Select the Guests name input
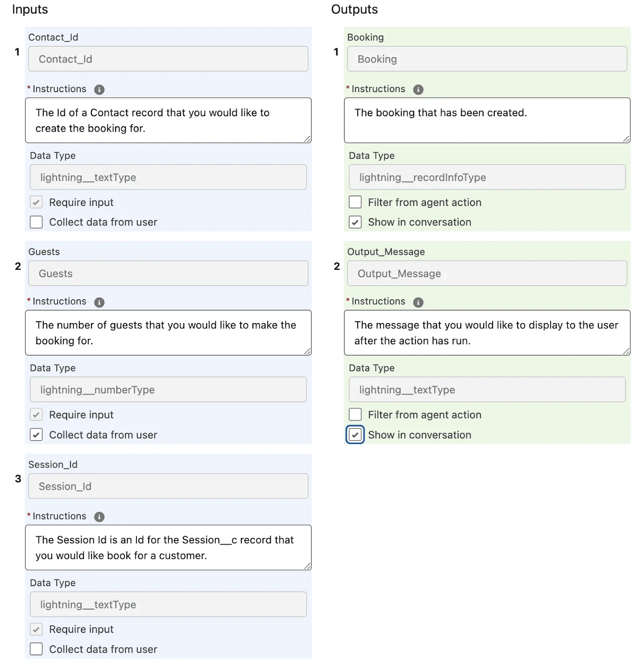Viewport: 644px width, 667px height. tap(168, 273)
